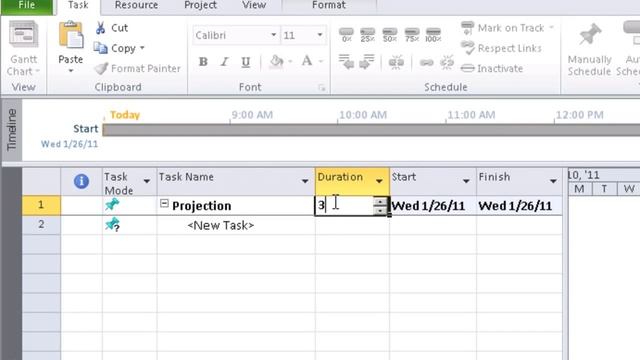Decrease duration with spinner down arrow
This screenshot has width=640, height=360.
[x=380, y=210]
